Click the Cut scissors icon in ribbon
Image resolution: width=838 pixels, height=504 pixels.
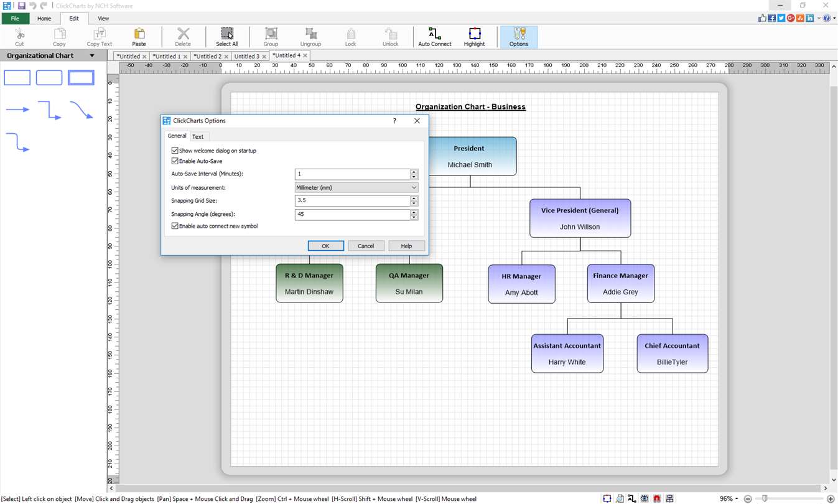(20, 34)
